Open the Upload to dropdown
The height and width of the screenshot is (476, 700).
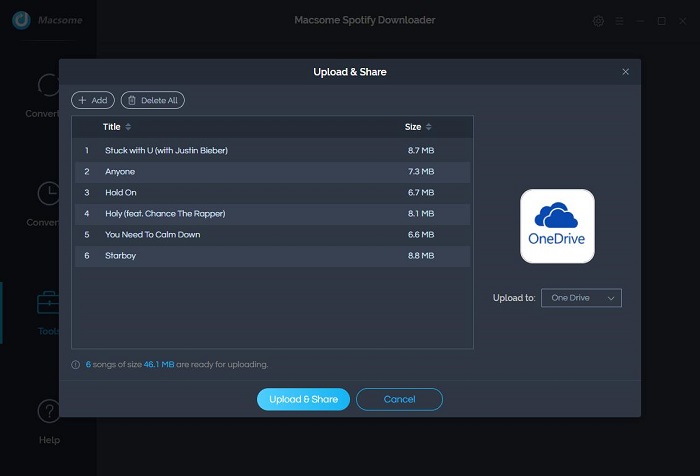(x=581, y=298)
